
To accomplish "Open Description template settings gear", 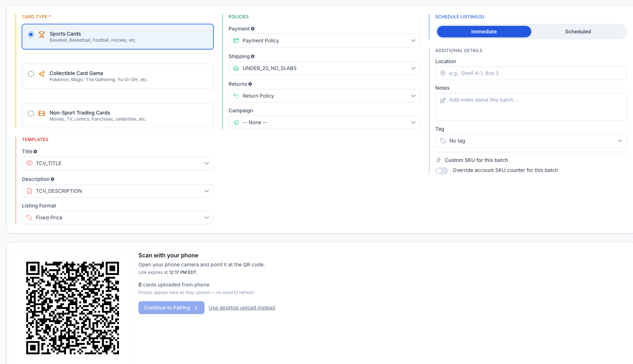I will tap(52, 179).
